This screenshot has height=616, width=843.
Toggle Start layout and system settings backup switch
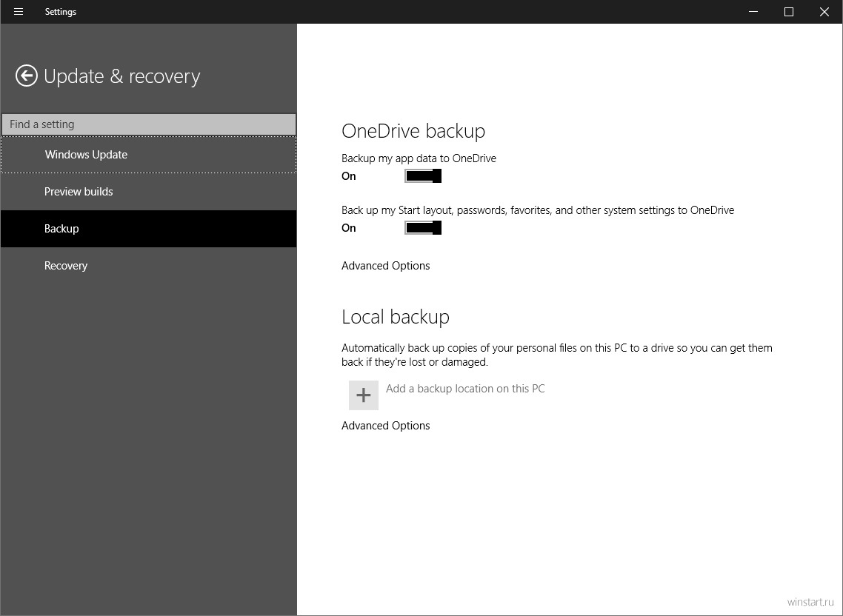pos(423,228)
